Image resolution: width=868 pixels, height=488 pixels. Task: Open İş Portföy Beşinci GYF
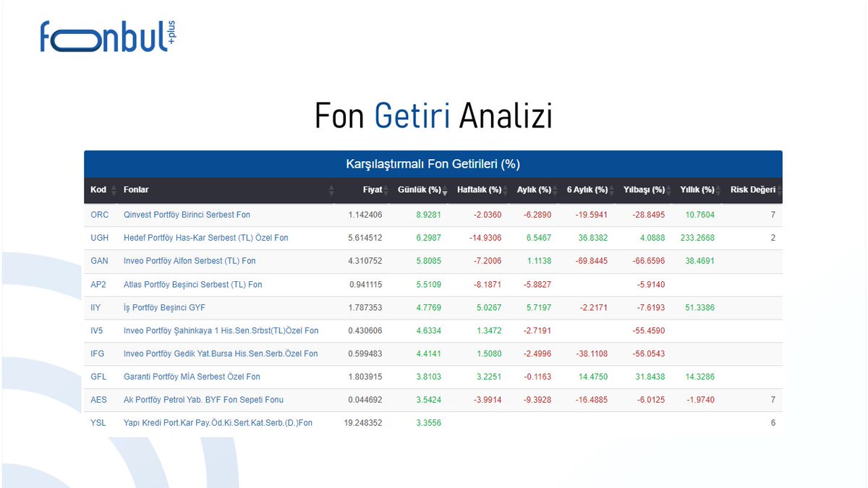[x=164, y=307]
